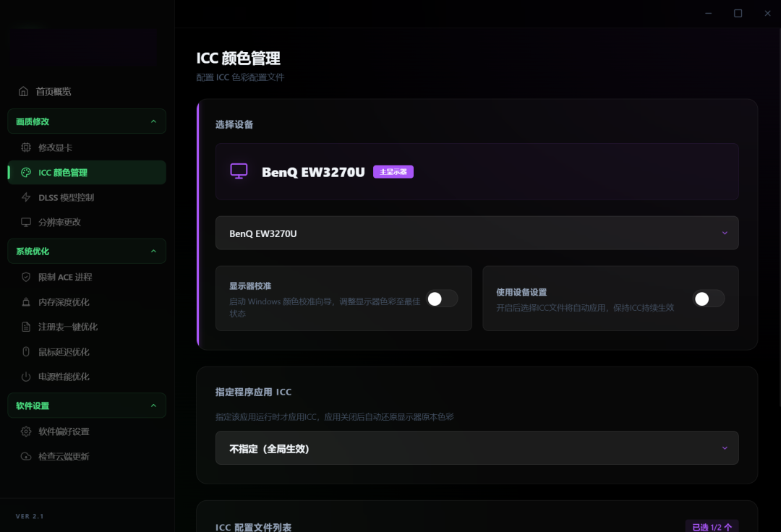Collapse the 画质修改 section chevron
The height and width of the screenshot is (532, 781).
[x=153, y=121]
